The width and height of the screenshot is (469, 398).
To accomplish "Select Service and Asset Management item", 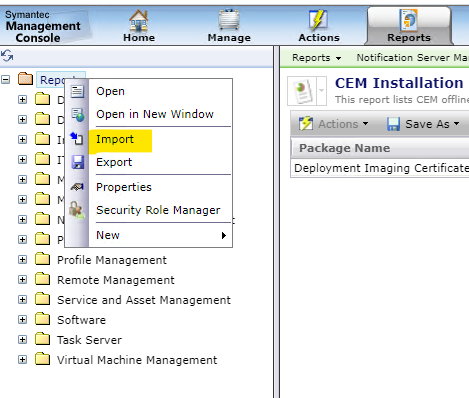I will (x=144, y=300).
